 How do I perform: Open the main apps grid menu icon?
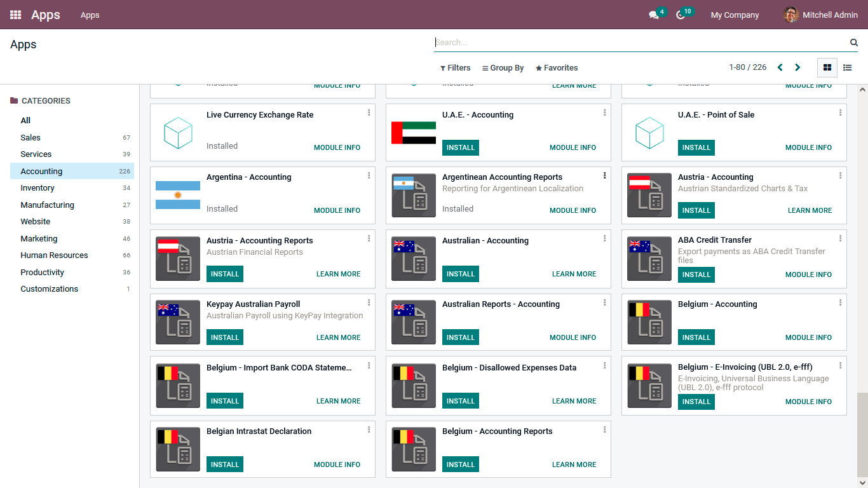pos(15,15)
